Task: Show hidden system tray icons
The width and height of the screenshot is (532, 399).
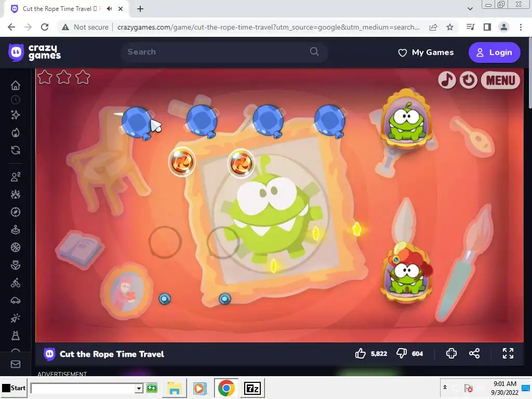Action: 445,388
